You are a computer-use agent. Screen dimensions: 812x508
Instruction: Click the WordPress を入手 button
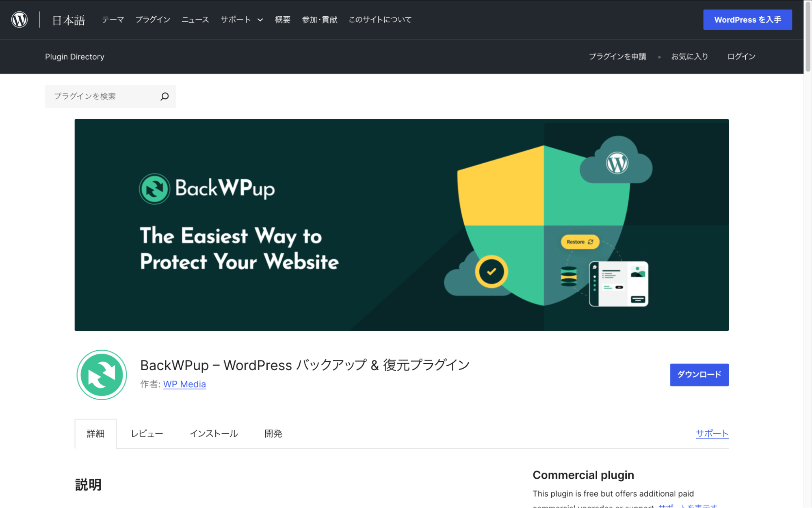pyautogui.click(x=747, y=19)
